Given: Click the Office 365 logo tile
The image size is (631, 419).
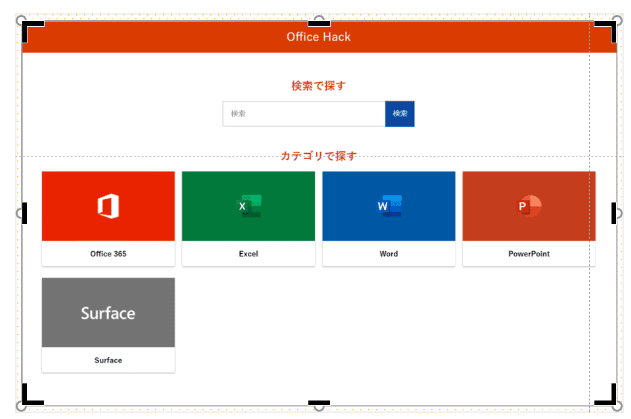Looking at the screenshot, I should 108,206.
